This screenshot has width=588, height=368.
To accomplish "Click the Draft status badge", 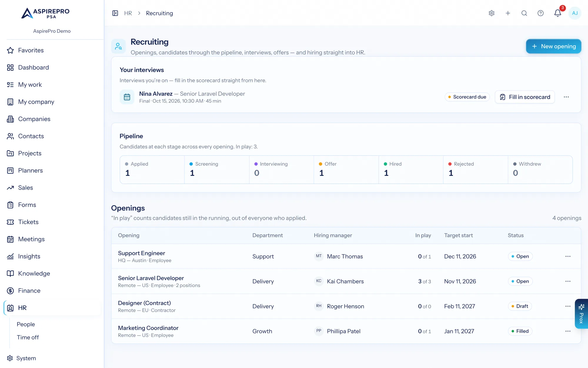I will point(520,306).
